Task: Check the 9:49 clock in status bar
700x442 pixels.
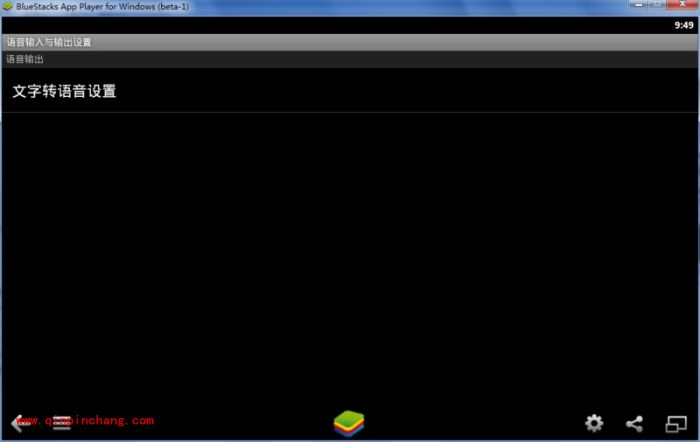Action: (x=683, y=25)
